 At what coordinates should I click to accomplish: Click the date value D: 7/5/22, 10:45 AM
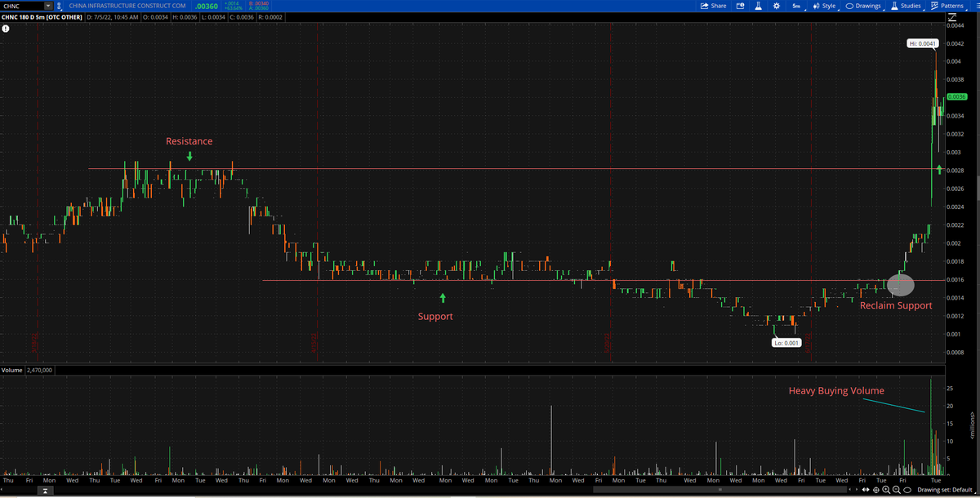point(113,16)
